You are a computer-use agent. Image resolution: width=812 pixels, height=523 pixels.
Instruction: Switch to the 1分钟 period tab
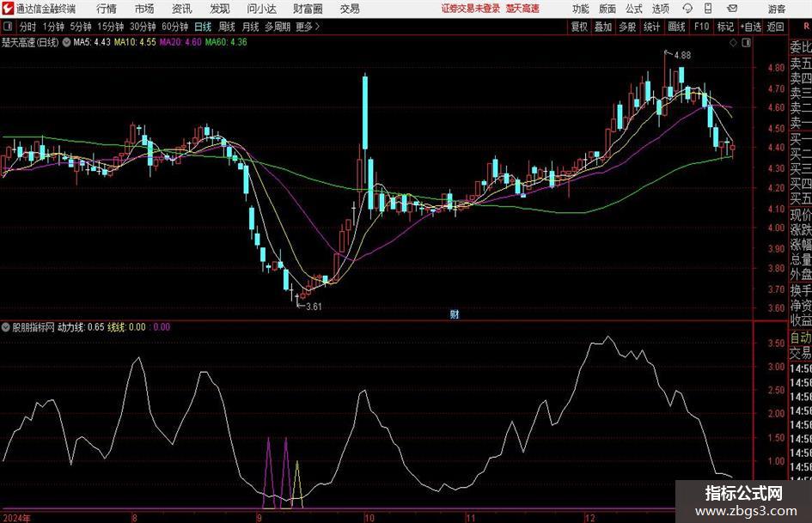tap(52, 27)
